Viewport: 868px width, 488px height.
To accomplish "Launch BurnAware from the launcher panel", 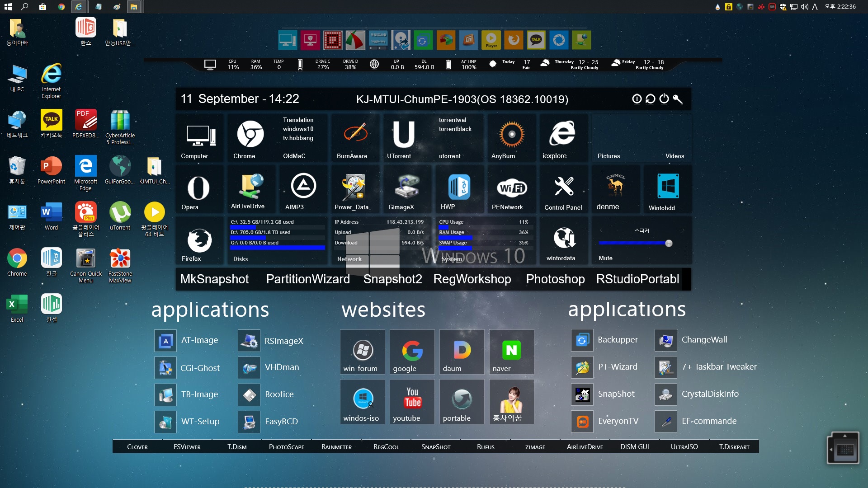I will 355,138.
